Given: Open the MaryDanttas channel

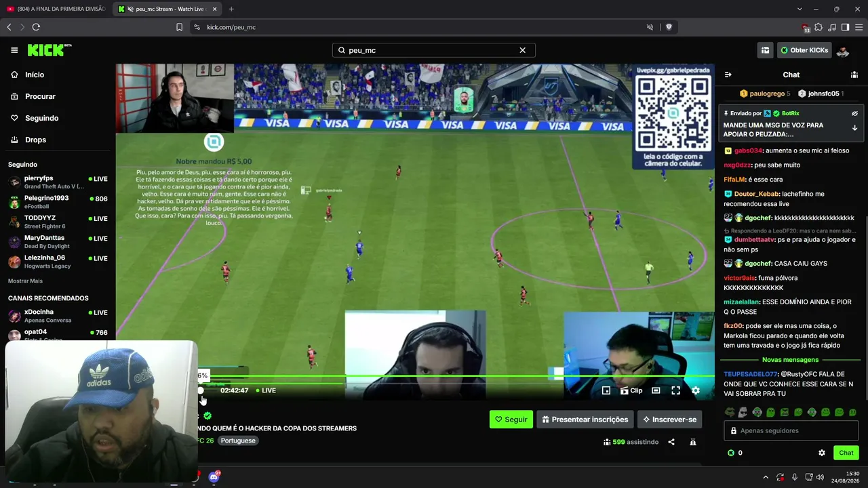Looking at the screenshot, I should tap(58, 242).
